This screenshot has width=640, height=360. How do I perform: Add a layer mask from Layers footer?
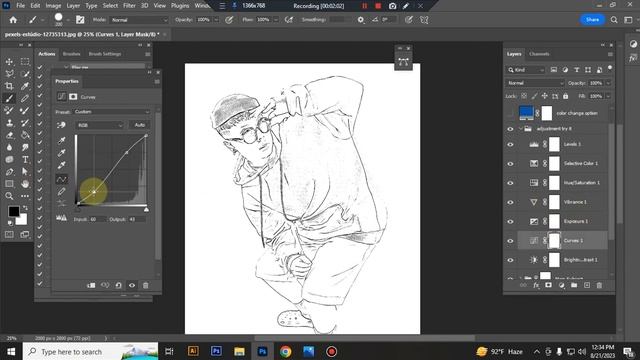tap(548, 285)
